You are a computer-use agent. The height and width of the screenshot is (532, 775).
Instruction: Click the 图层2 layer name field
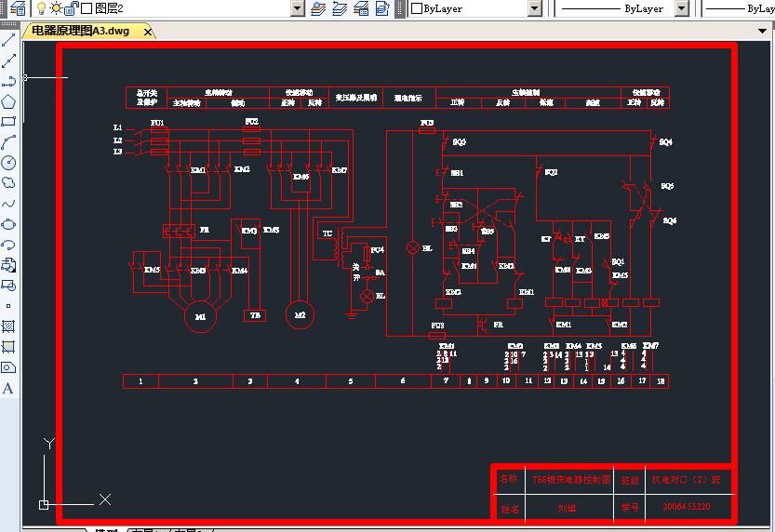tap(109, 8)
